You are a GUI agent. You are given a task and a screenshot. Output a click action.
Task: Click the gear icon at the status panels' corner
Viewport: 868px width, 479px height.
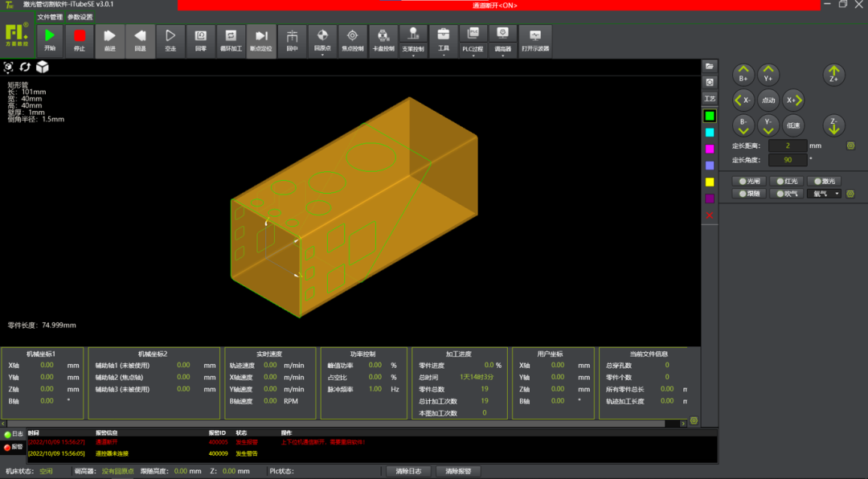click(694, 421)
